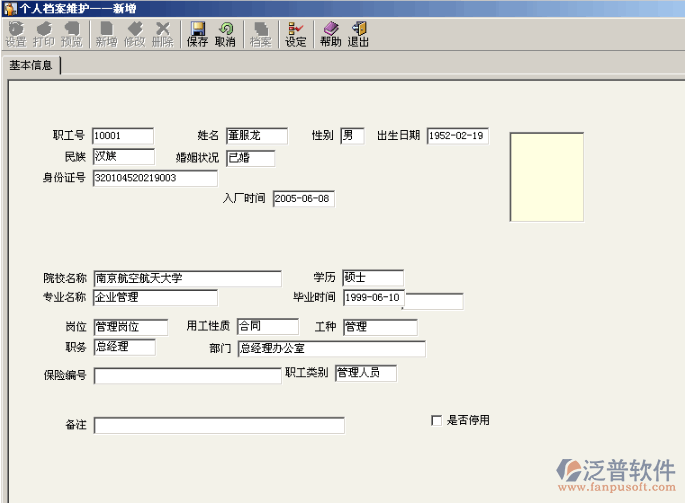Click the employee photo placeholder box
This screenshot has width=686, height=503.
546,176
